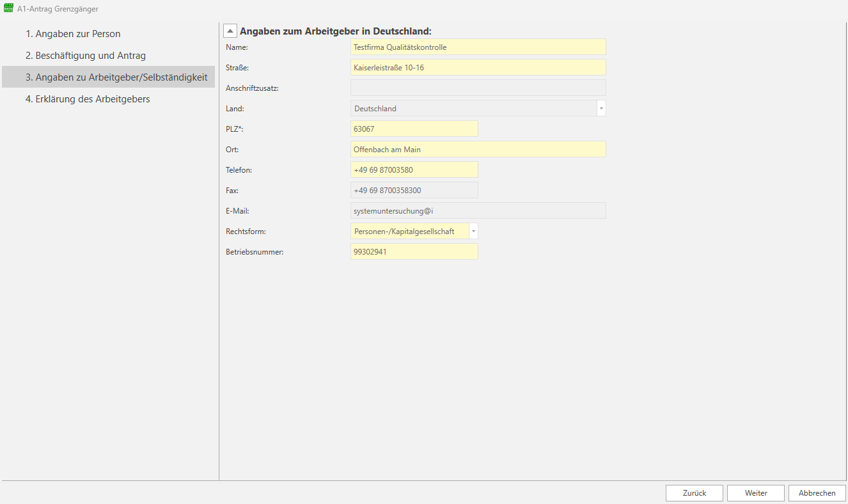The image size is (848, 504).
Task: Collapse the Angaben zum Arbeitgeber section
Action: click(230, 31)
